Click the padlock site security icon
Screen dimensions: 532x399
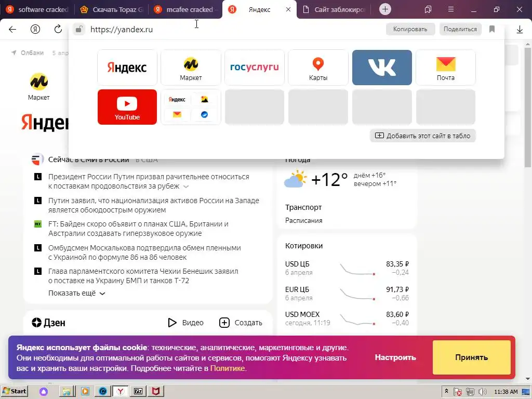pyautogui.click(x=79, y=29)
